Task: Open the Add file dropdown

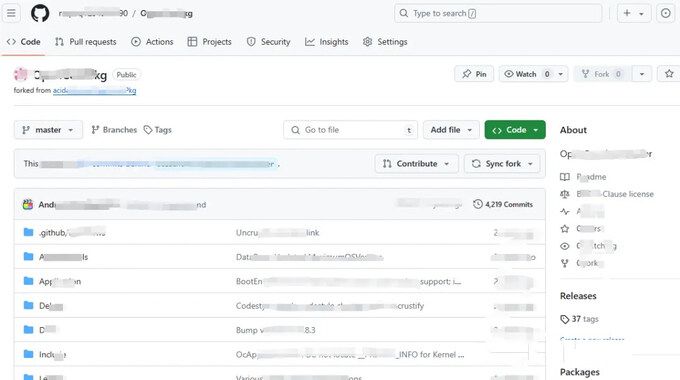Action: pos(451,130)
